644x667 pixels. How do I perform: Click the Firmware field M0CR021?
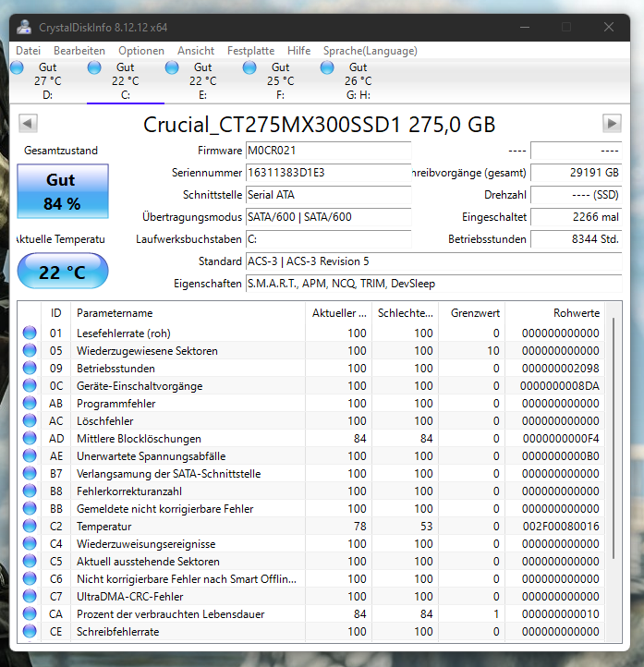point(328,151)
